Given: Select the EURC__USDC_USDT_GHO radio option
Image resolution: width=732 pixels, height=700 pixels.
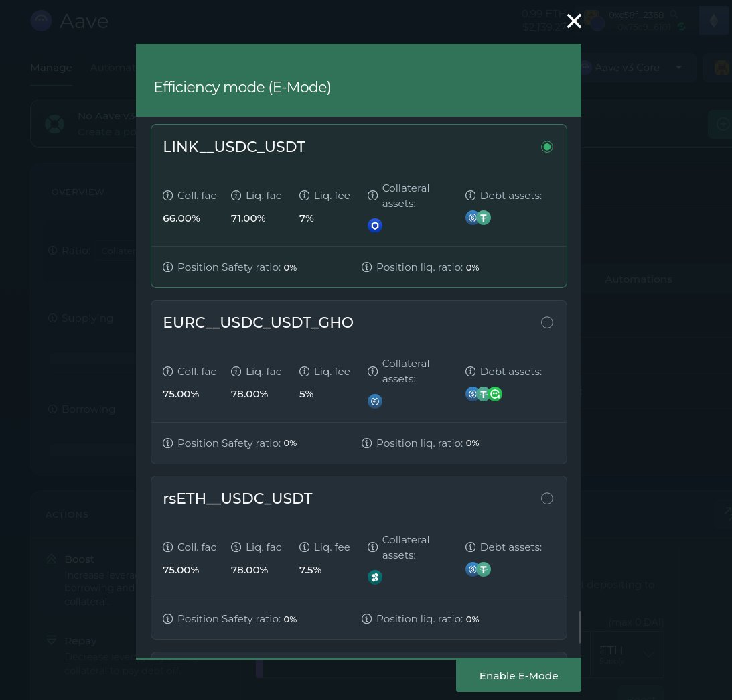Looking at the screenshot, I should click(547, 323).
